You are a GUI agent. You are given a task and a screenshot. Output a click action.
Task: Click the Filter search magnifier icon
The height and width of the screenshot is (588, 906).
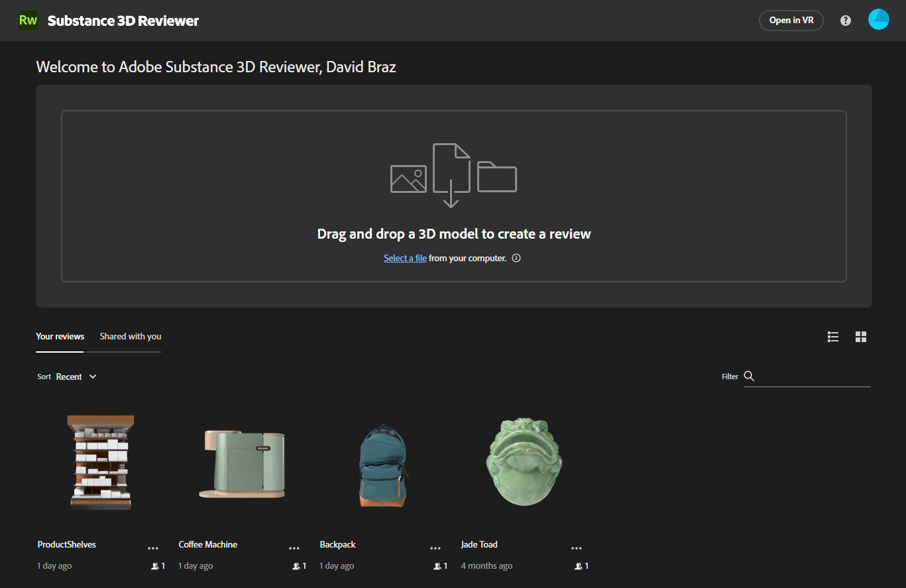tap(749, 377)
